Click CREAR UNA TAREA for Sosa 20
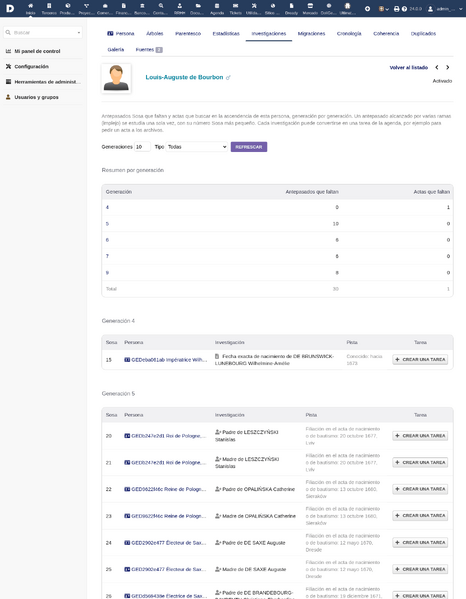Screen dimensions: 466x599 (x=420, y=435)
